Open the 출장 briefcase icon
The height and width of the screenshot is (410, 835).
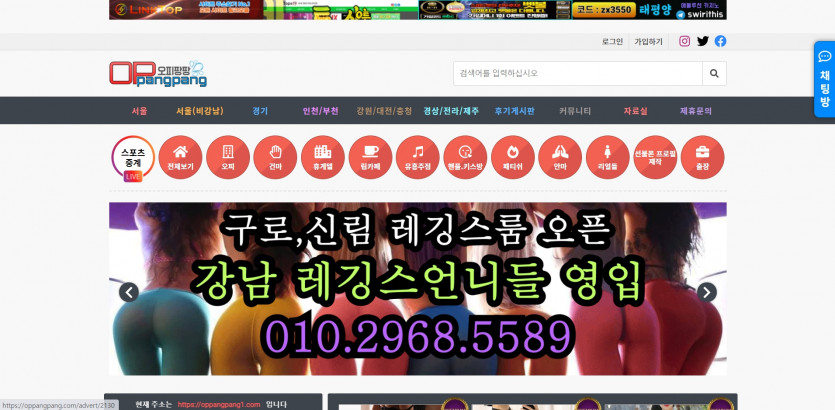(x=702, y=157)
